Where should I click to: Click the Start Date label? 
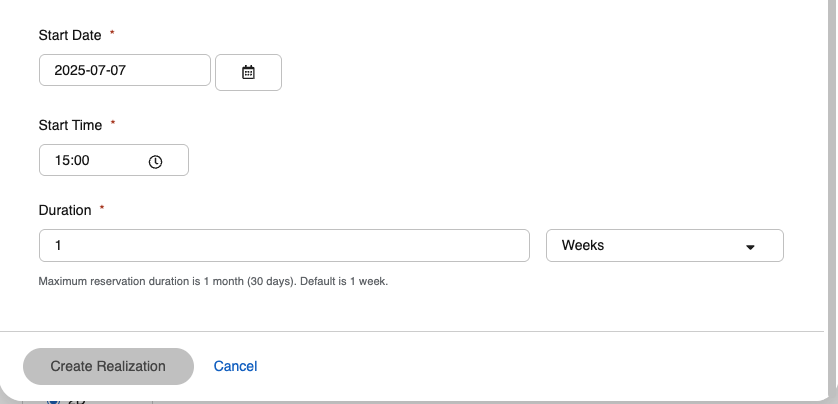point(70,35)
